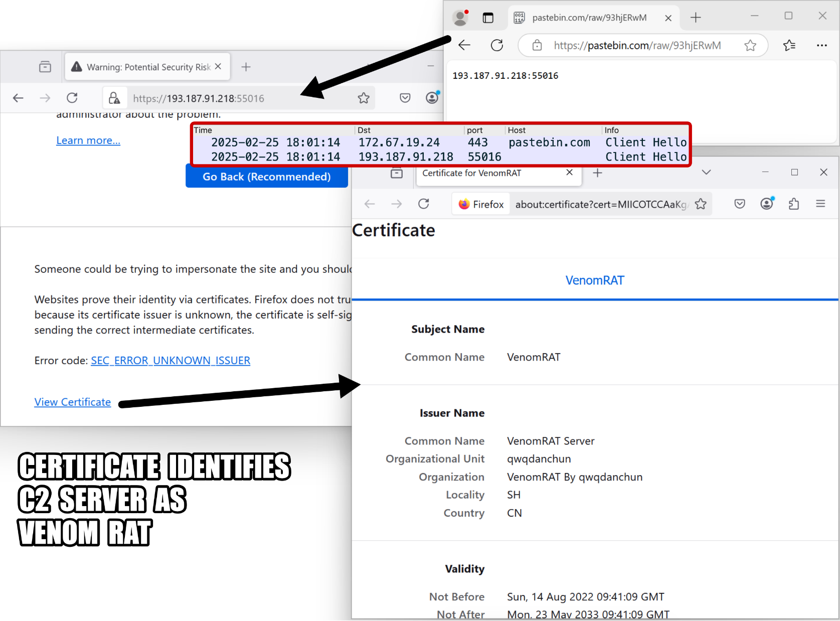Go back in the Edge pastebin window
Image resolution: width=840 pixels, height=621 pixels.
coord(464,46)
